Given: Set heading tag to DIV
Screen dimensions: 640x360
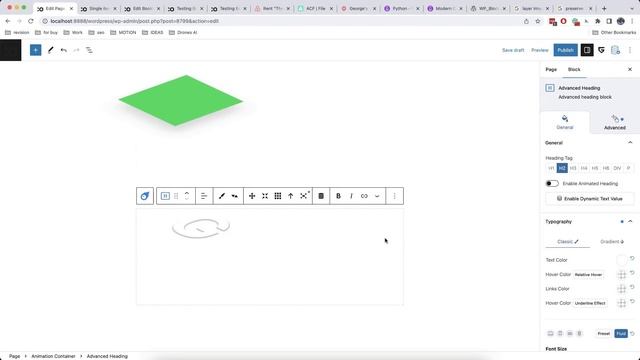Looking at the screenshot, I should tap(617, 168).
